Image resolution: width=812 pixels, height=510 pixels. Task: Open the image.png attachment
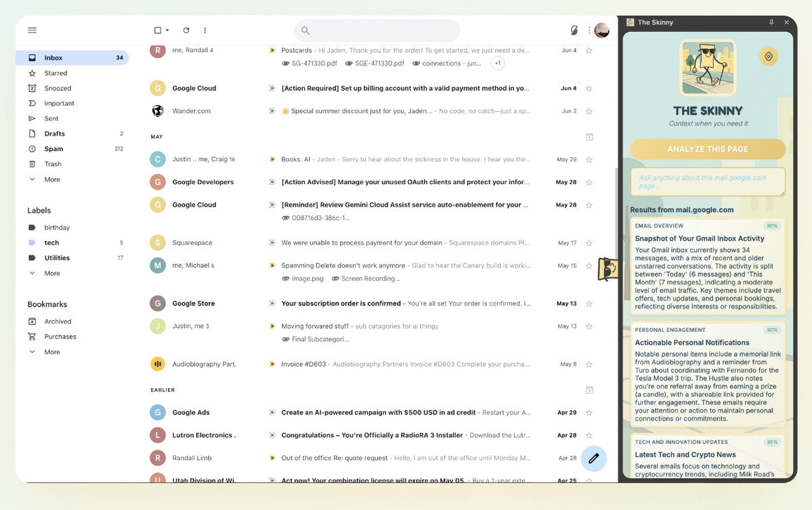303,278
